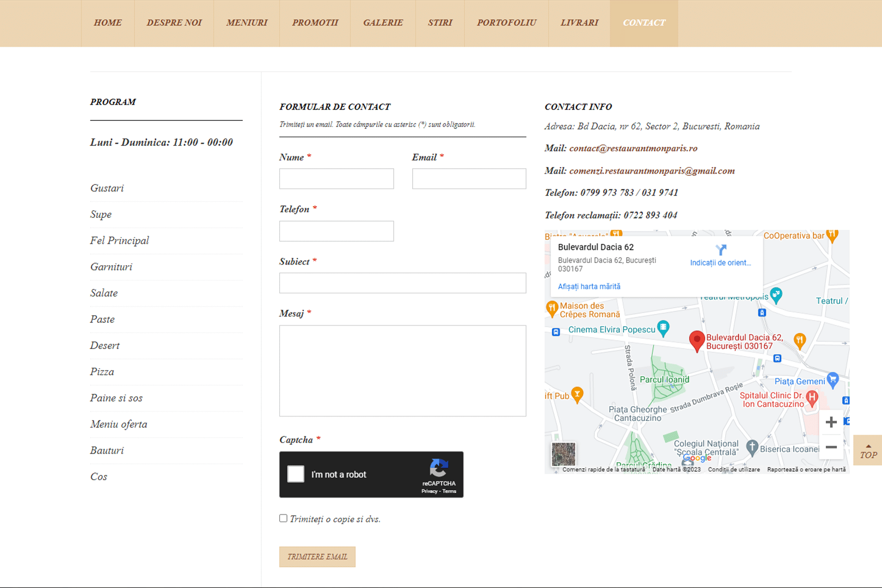This screenshot has height=588, width=882.
Task: Click into the Subiect input field
Action: point(402,283)
